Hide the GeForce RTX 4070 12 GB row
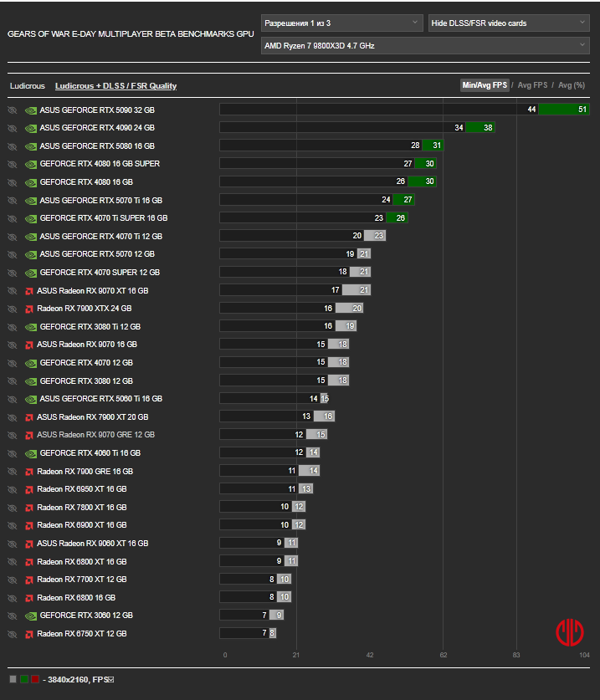 [12, 364]
